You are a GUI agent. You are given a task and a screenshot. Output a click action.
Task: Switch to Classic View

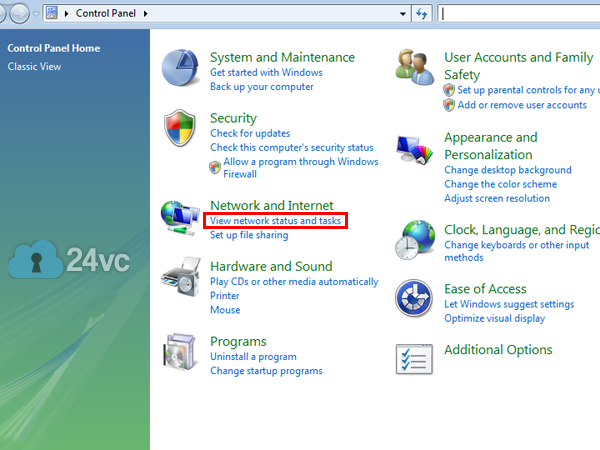pos(34,67)
